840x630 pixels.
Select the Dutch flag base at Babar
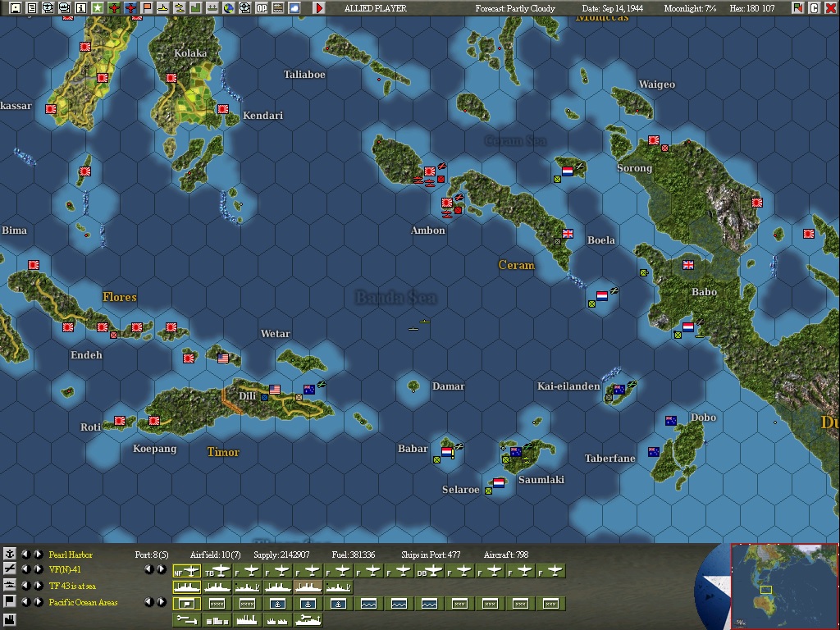point(447,452)
